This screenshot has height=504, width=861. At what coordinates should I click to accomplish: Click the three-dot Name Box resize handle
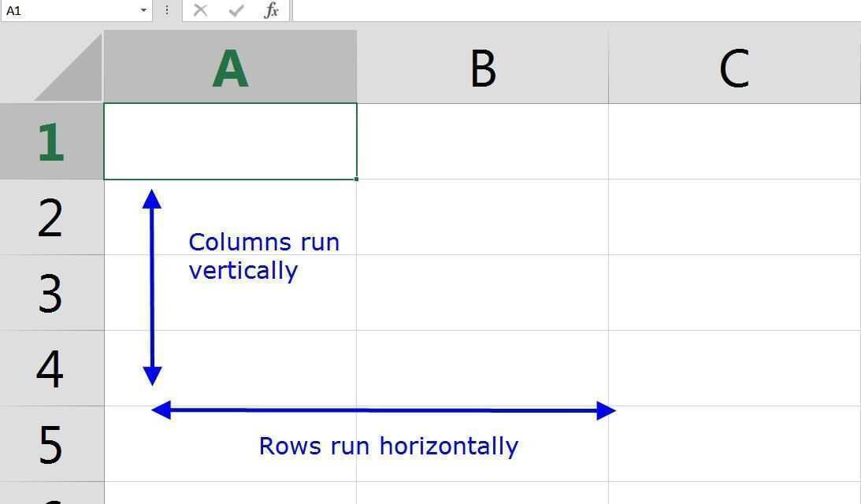point(167,10)
